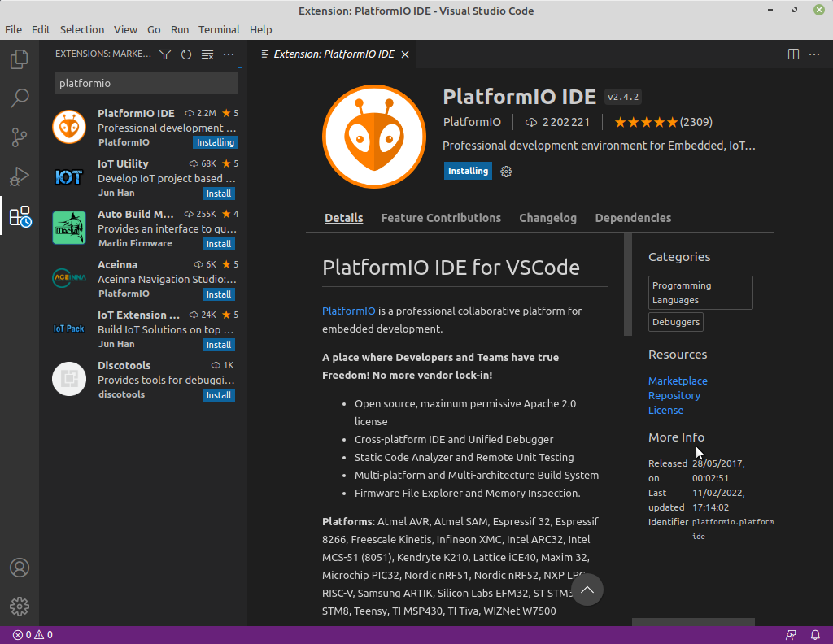Open the Repository resource link

point(674,395)
